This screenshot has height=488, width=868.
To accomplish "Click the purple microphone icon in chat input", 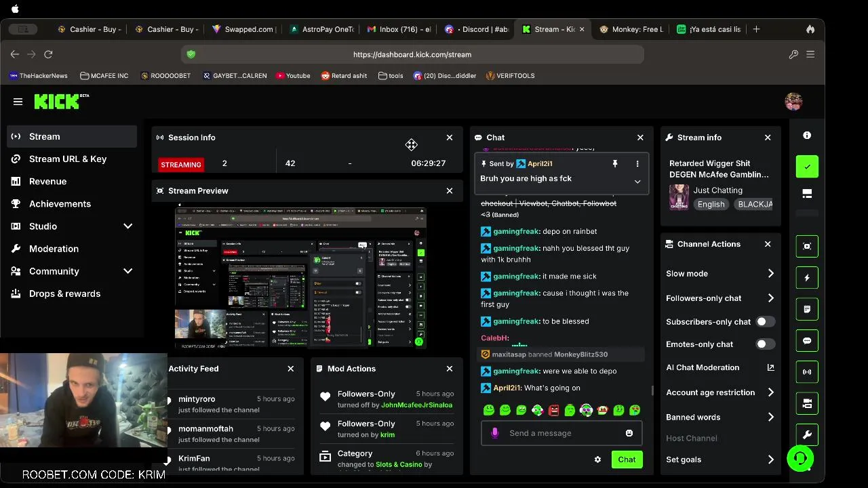I will tap(495, 433).
